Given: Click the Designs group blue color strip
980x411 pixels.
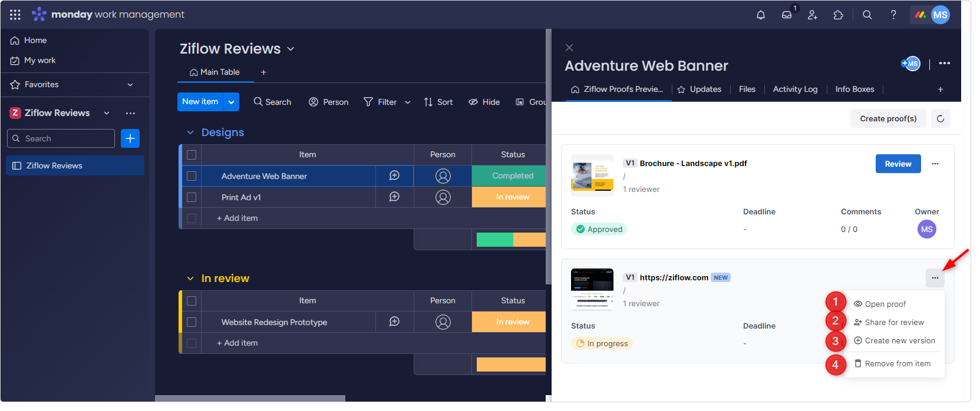Looking at the screenshot, I should pyautogui.click(x=180, y=187).
